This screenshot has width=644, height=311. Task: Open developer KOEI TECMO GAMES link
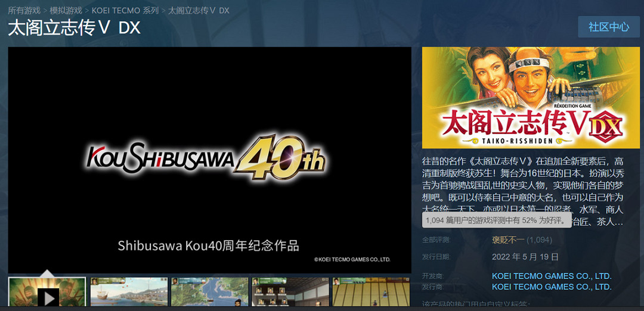tap(552, 276)
